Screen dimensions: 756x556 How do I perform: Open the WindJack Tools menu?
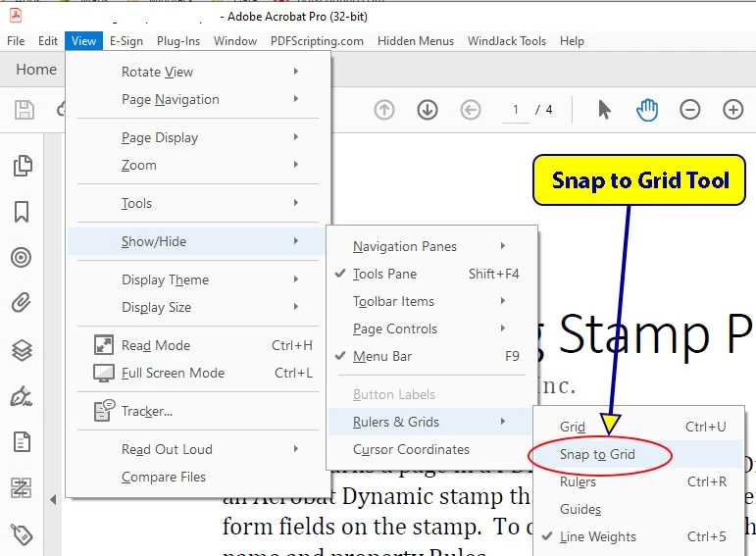507,41
